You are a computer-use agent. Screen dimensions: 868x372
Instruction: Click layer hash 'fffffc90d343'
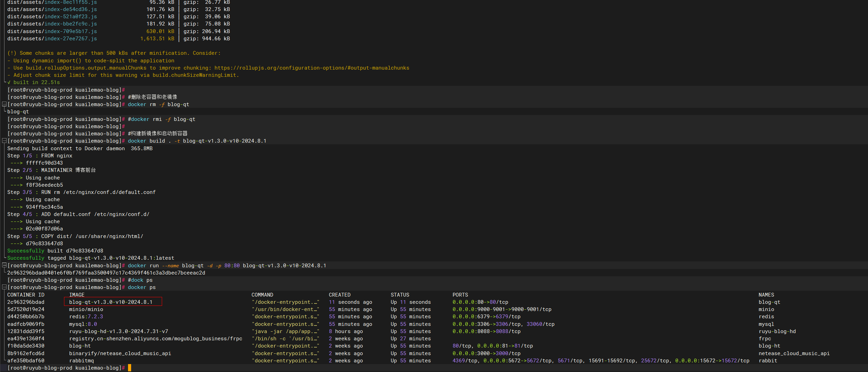point(44,163)
